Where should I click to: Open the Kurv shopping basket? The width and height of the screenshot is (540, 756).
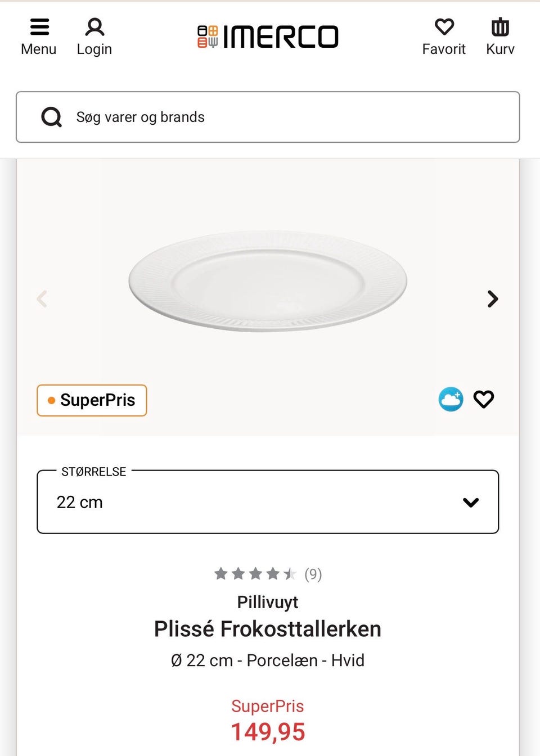coord(500,27)
